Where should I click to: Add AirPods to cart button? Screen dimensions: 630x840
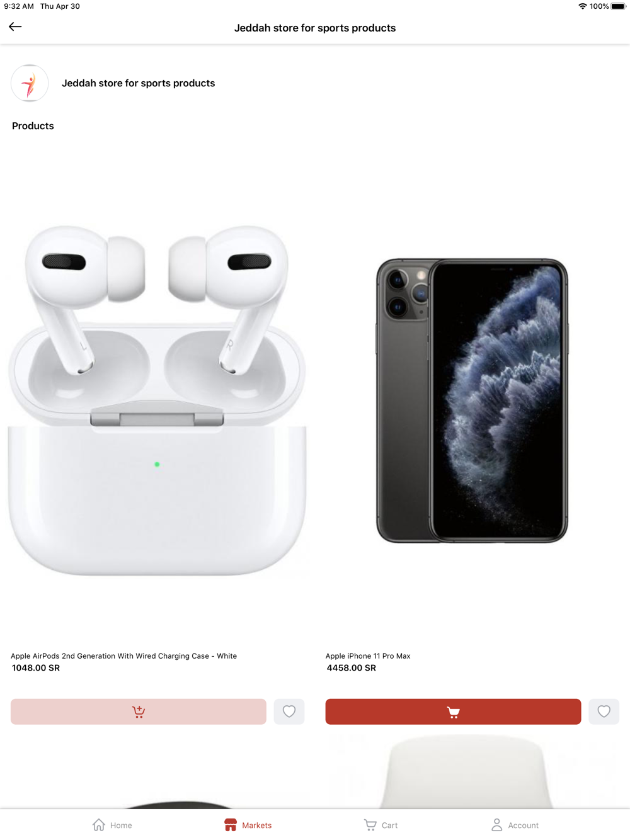pos(139,712)
